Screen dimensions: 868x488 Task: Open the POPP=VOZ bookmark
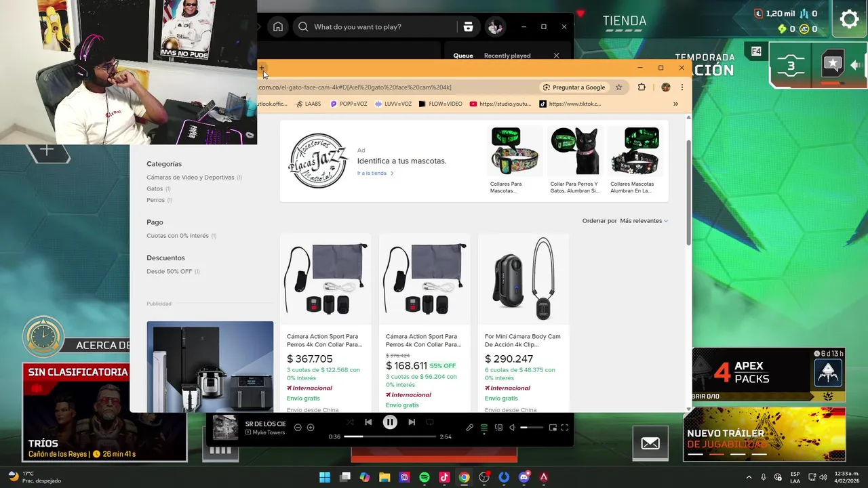(x=349, y=104)
